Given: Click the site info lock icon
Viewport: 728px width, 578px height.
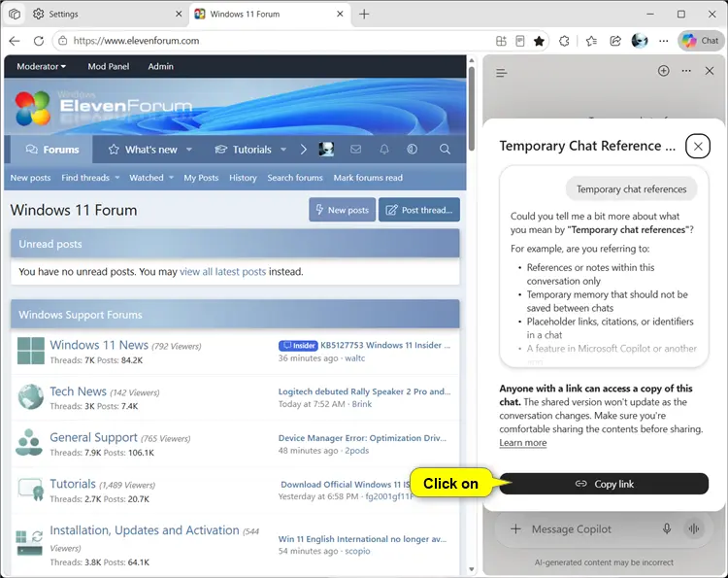Looking at the screenshot, I should (63, 41).
